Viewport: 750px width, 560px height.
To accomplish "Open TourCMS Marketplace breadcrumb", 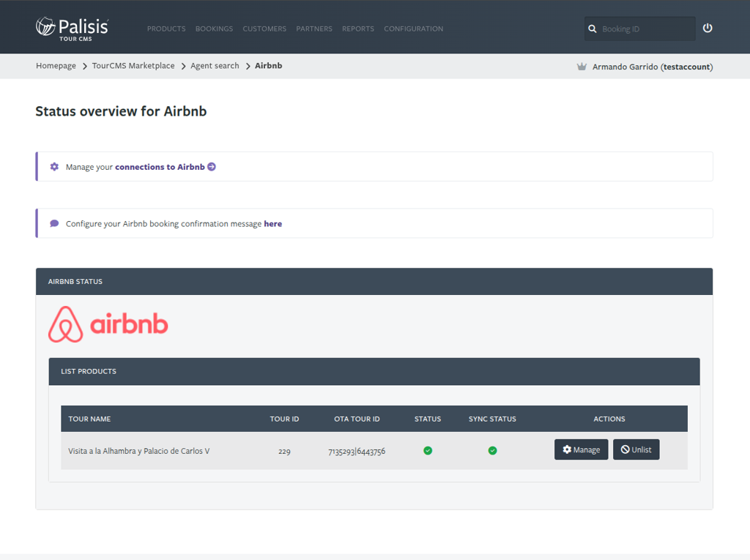I will coord(133,66).
